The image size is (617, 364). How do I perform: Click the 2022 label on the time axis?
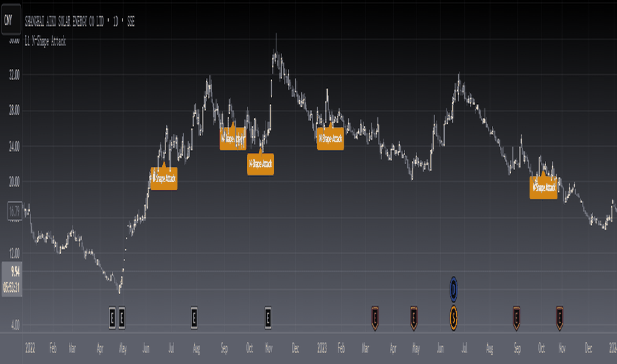pyautogui.click(x=30, y=348)
